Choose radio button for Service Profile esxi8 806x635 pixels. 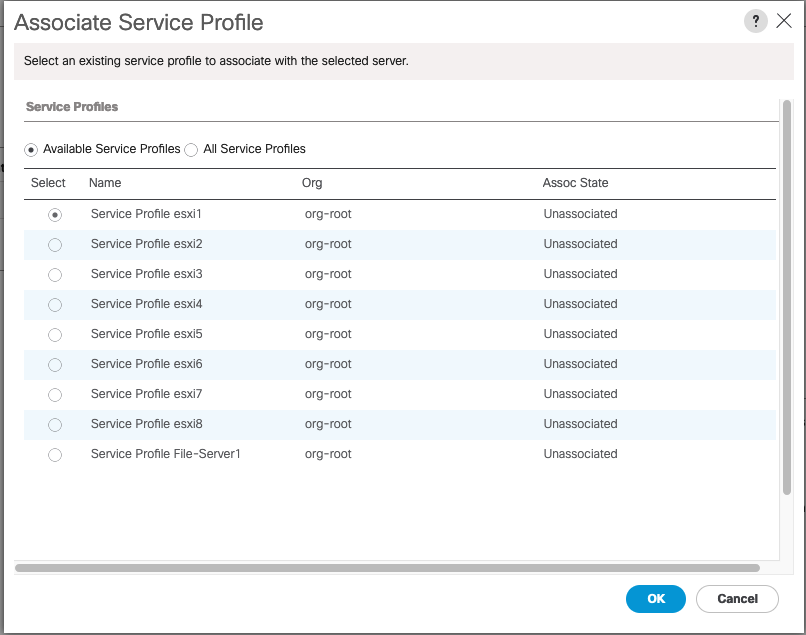(55, 425)
